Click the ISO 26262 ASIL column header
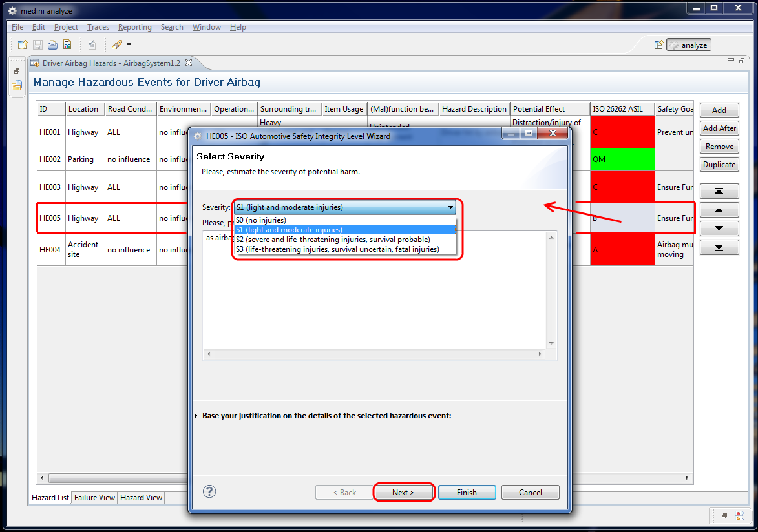The image size is (758, 532). coord(622,109)
